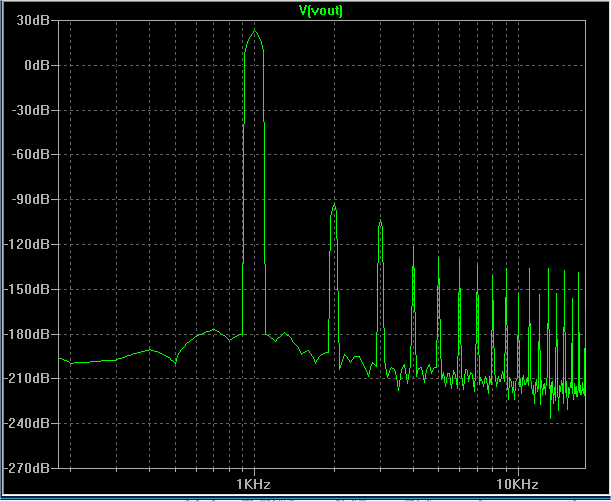Click the -240dB axis label
This screenshot has height=501, width=611.
click(x=26, y=423)
